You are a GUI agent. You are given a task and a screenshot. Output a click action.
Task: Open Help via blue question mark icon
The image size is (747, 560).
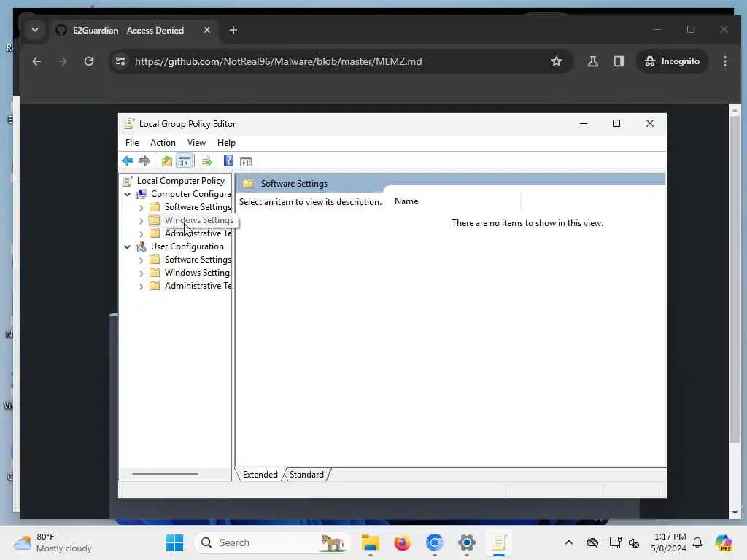coord(228,161)
